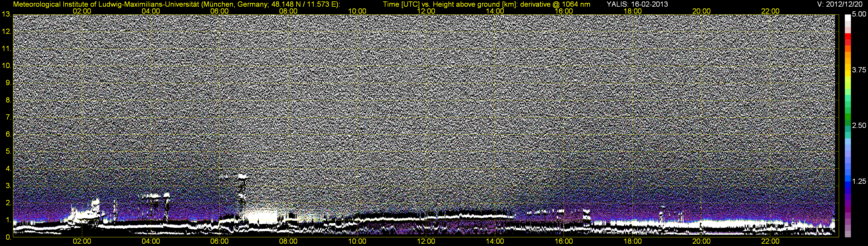Pick 04:00 on the bottom time axis

tap(151, 241)
